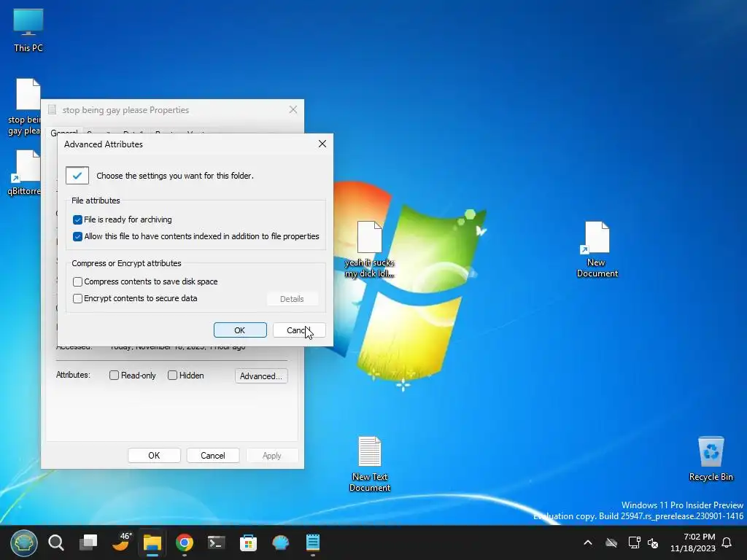Open the Notepad icon on taskbar
The image size is (747, 560).
(312, 542)
